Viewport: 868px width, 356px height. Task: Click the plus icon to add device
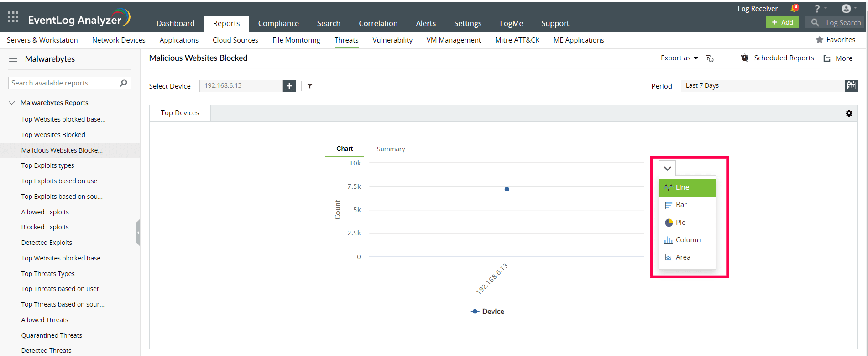(289, 86)
